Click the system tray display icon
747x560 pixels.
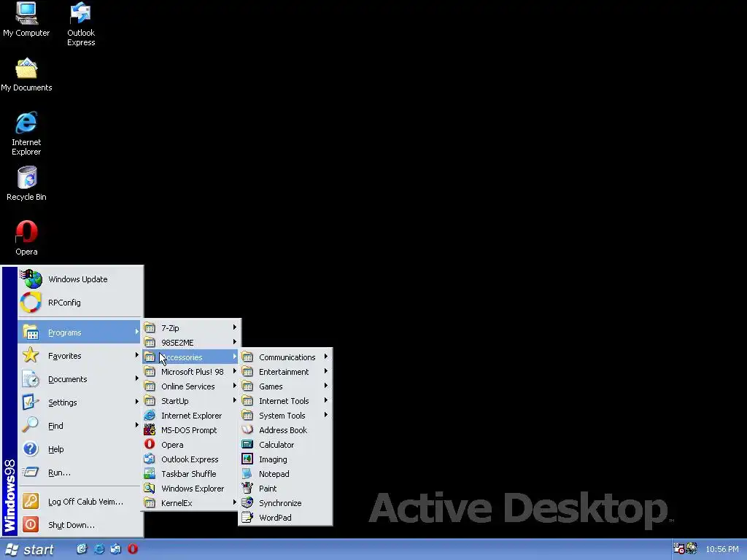coord(692,548)
